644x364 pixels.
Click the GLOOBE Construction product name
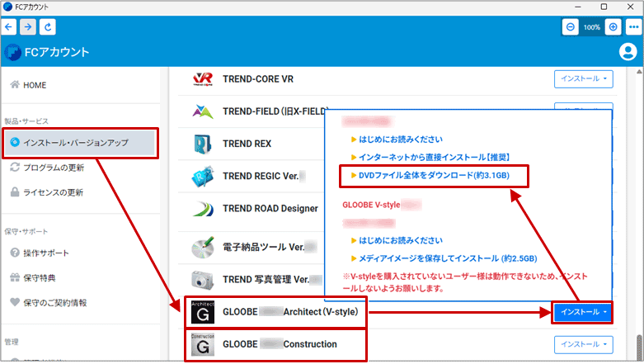(x=280, y=344)
